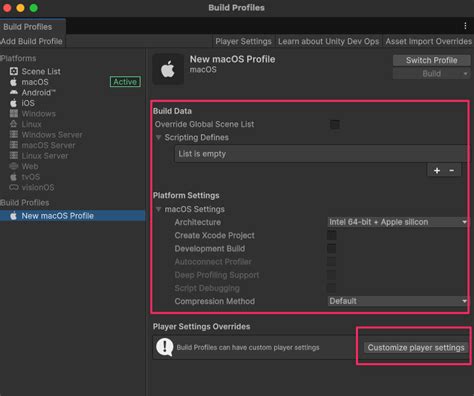Viewport: 474px width, 396px height.
Task: Click apple icon beside New macOS Profile row
Action: [x=14, y=216]
